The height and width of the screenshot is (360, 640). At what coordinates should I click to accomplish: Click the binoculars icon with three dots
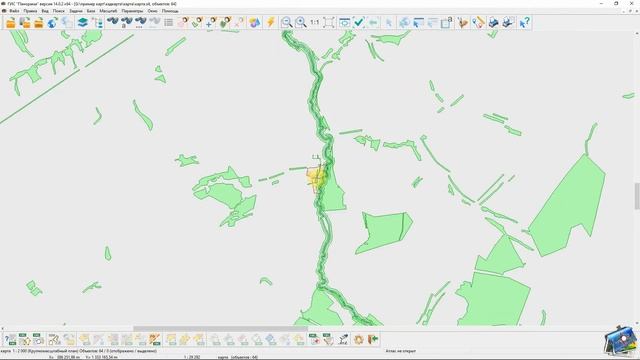point(140,22)
